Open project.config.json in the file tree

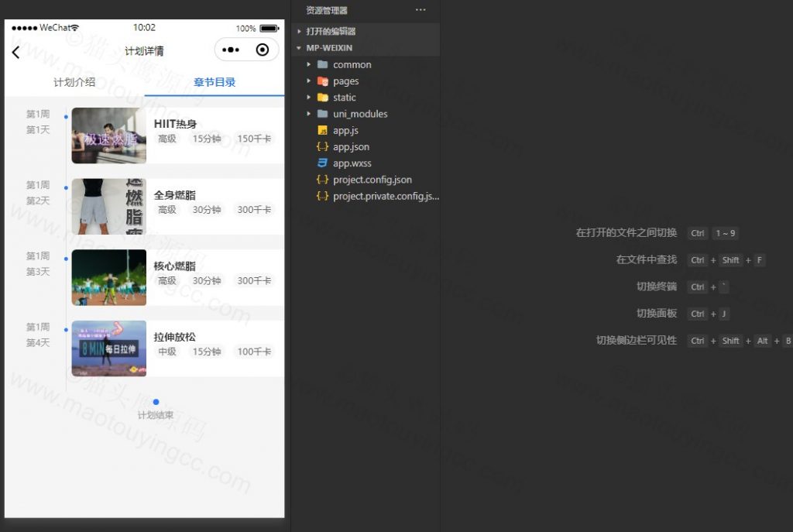coord(372,180)
